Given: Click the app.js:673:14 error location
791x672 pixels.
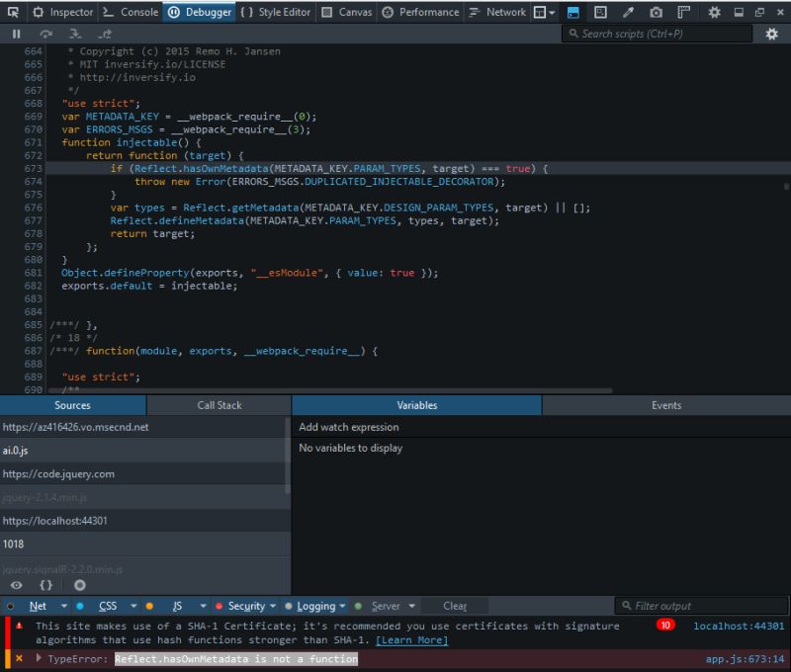Looking at the screenshot, I should [x=744, y=659].
